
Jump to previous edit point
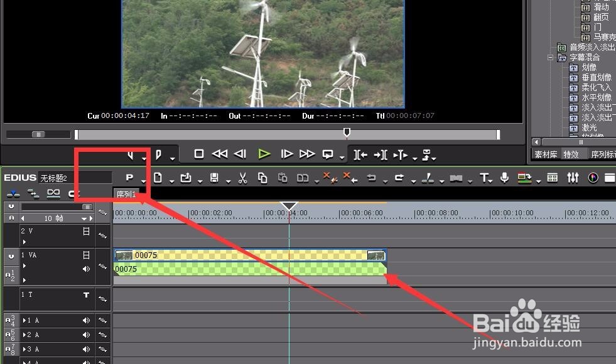(360, 155)
